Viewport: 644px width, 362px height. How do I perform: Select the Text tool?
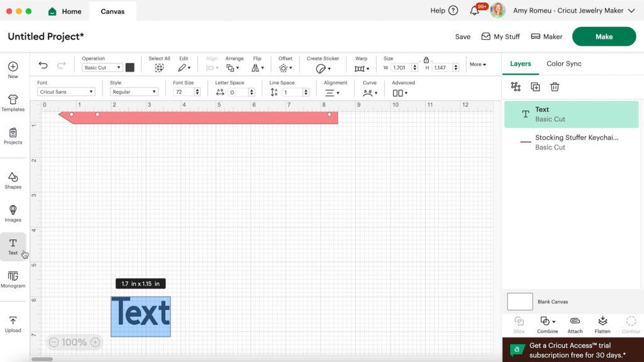13,246
